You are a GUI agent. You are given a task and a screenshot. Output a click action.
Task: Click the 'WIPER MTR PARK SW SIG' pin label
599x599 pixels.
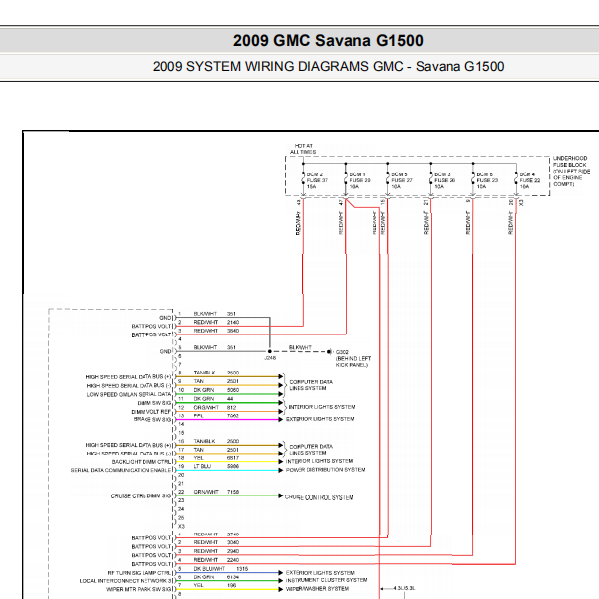(x=139, y=589)
